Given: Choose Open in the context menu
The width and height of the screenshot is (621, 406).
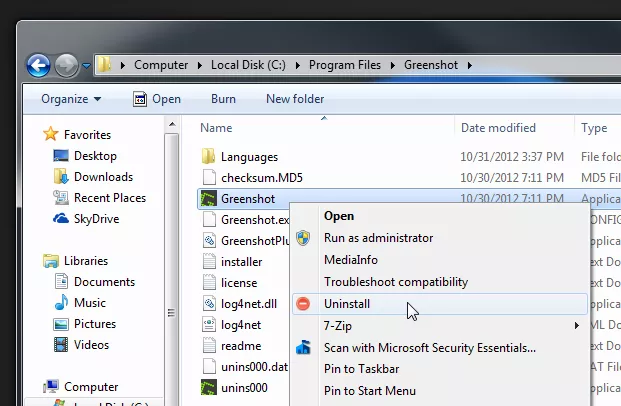Looking at the screenshot, I should [440, 216].
